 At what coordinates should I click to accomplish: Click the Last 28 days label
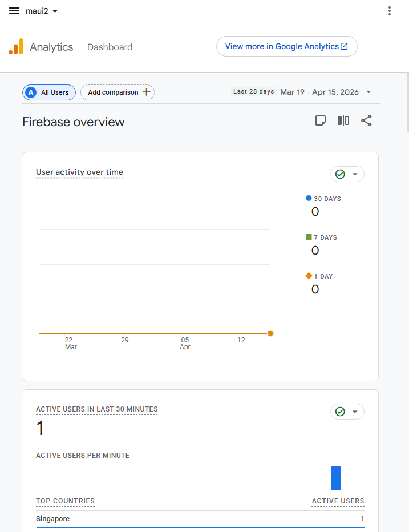coord(254,91)
